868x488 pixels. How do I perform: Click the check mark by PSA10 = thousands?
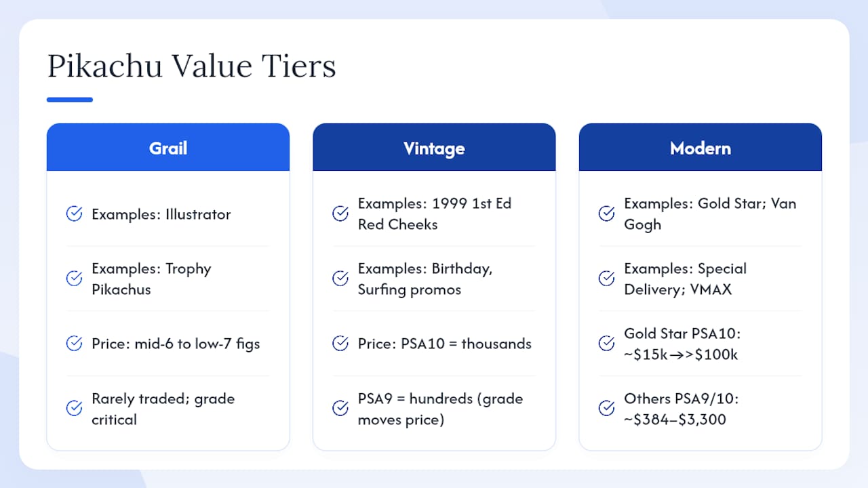340,344
